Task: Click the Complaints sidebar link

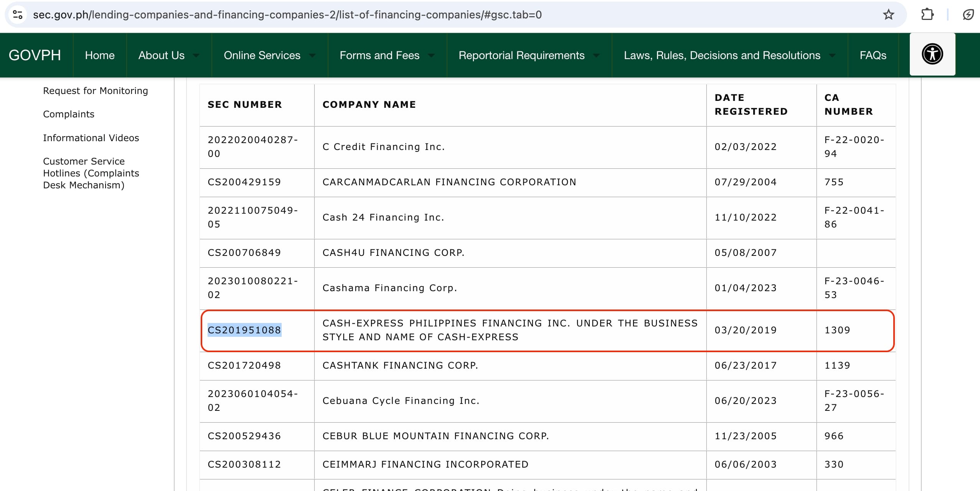Action: [x=68, y=114]
